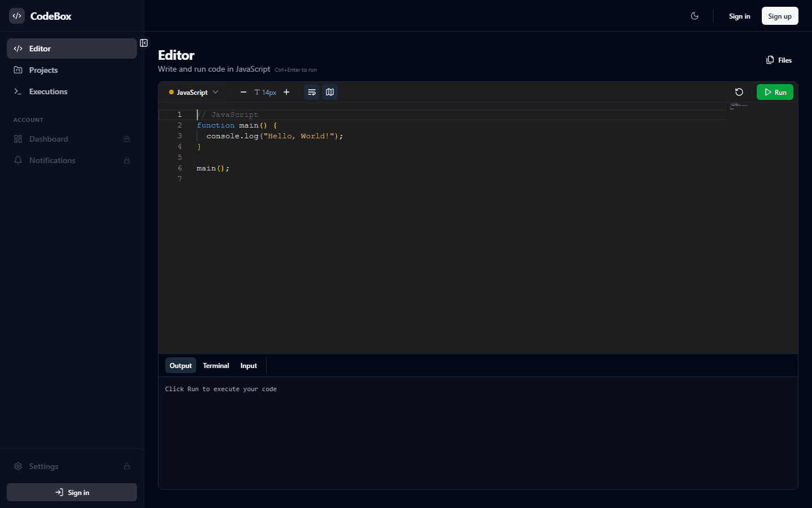Switch to the Terminal tab
Viewport: 812px width, 508px height.
click(x=216, y=366)
